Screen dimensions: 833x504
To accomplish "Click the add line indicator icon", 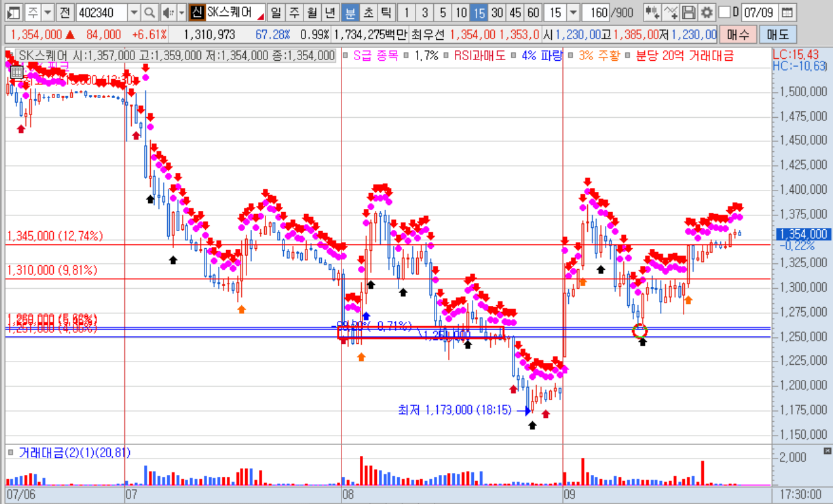I will [671, 12].
